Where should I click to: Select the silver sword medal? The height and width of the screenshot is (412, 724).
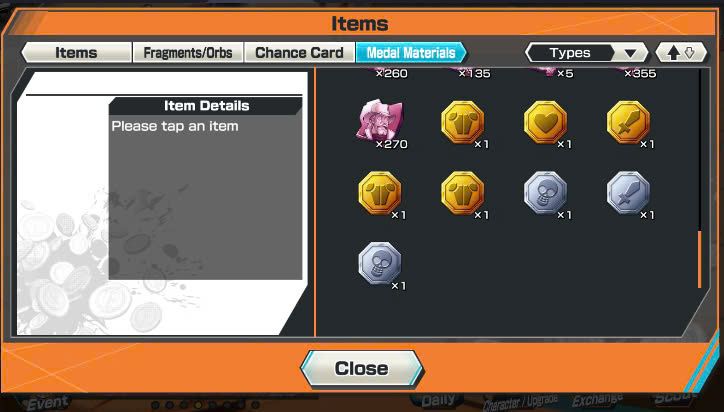628,193
